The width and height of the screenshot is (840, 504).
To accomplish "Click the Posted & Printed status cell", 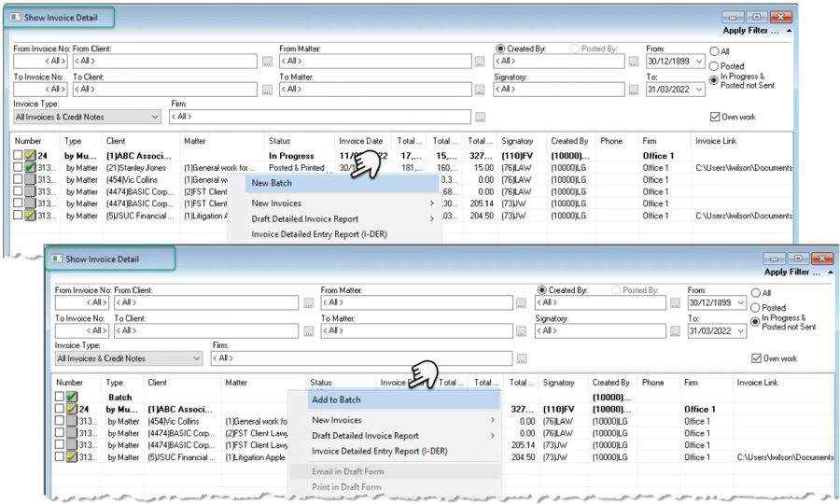I will pyautogui.click(x=296, y=168).
